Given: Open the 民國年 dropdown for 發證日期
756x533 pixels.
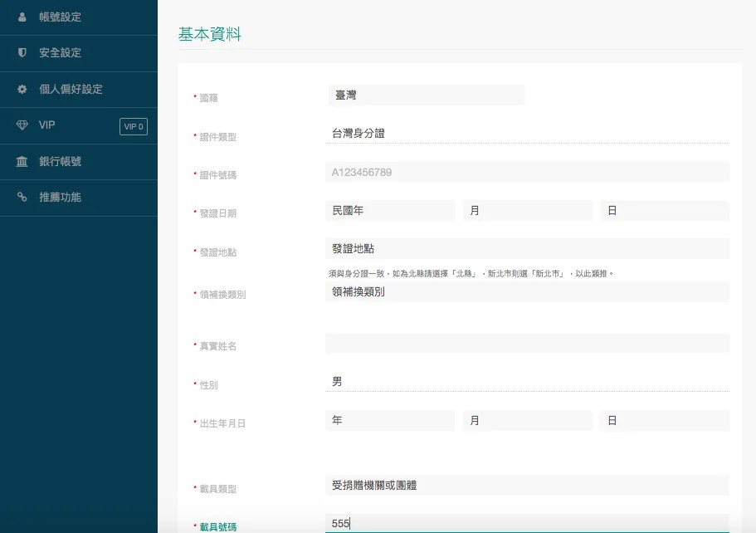Looking at the screenshot, I should (x=390, y=210).
